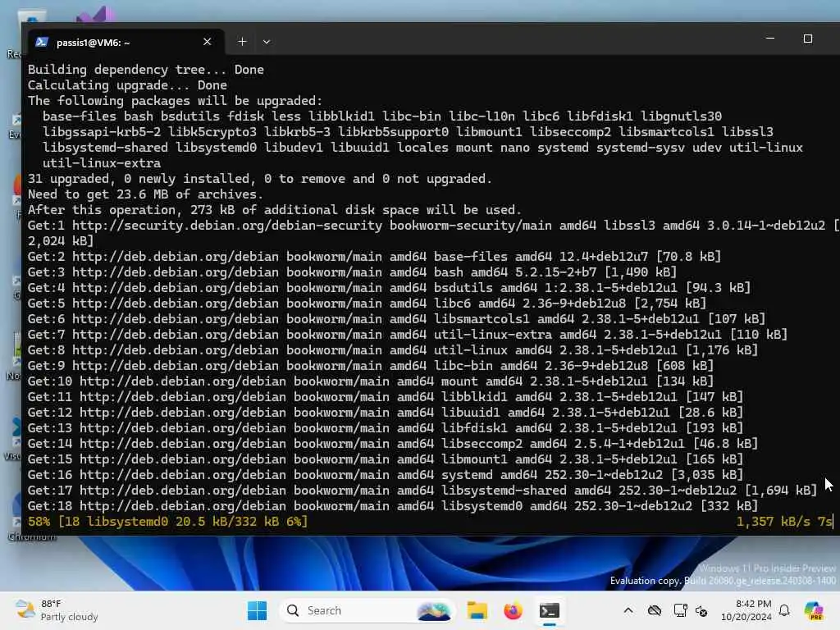The image size is (840, 630).
Task: Click the 'Get:5' libc6 download line
Action: click(367, 303)
